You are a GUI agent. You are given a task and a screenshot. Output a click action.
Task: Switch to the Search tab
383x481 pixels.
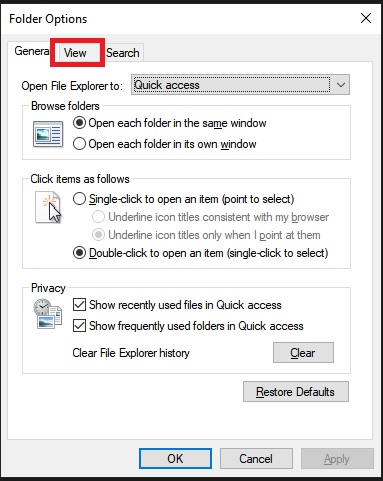123,53
